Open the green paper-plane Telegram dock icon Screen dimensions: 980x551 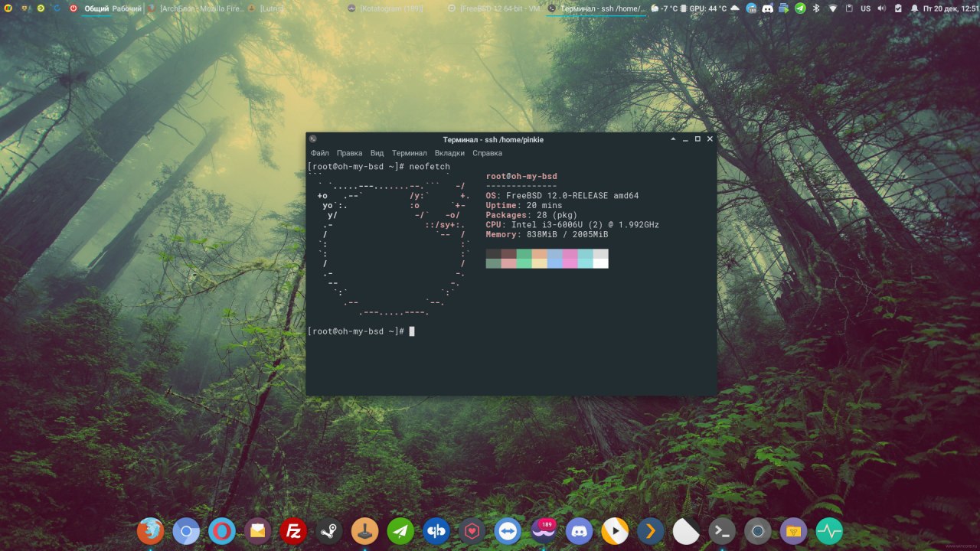coord(400,530)
